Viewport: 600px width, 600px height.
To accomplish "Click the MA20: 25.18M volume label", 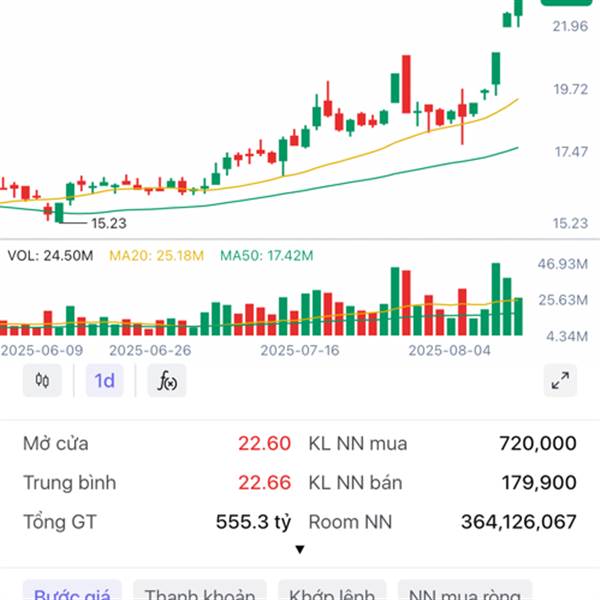I will pyautogui.click(x=157, y=256).
